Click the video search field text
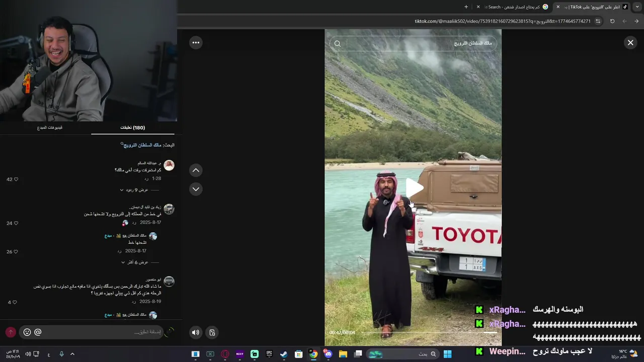This screenshot has width=644, height=362. (x=473, y=44)
